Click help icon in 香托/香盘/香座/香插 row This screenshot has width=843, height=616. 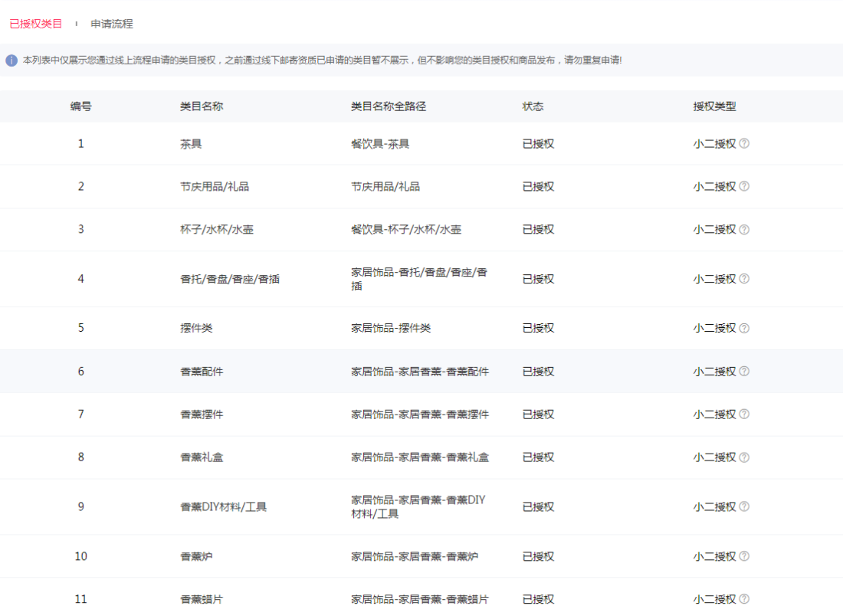744,279
